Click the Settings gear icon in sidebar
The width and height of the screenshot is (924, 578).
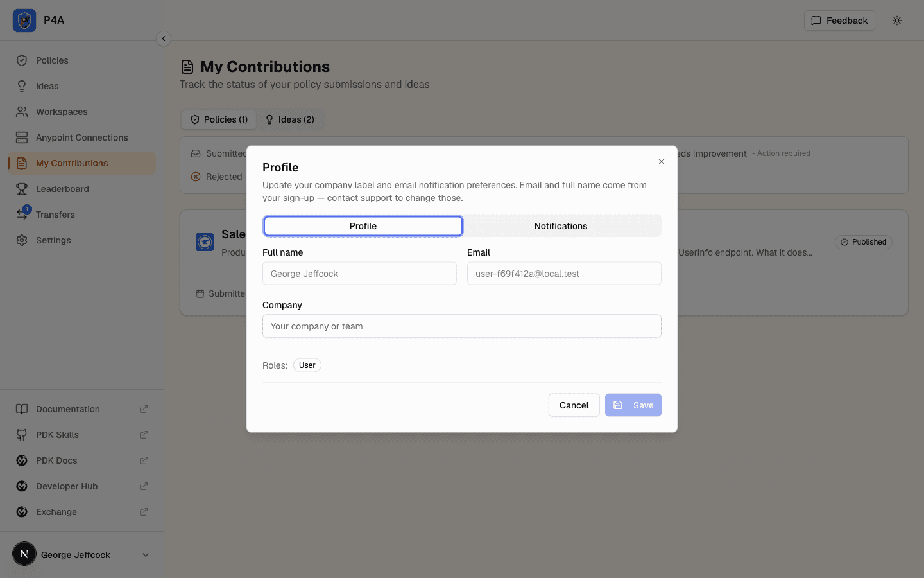point(22,240)
